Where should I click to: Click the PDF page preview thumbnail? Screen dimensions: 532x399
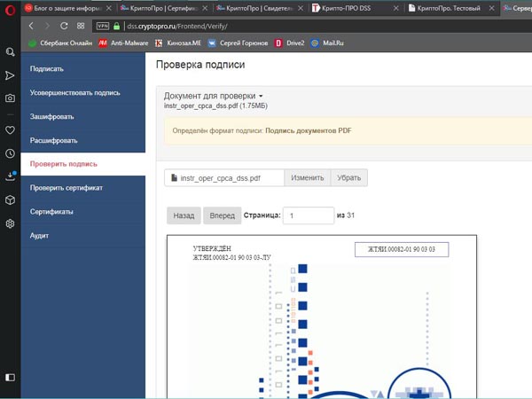click(322, 317)
